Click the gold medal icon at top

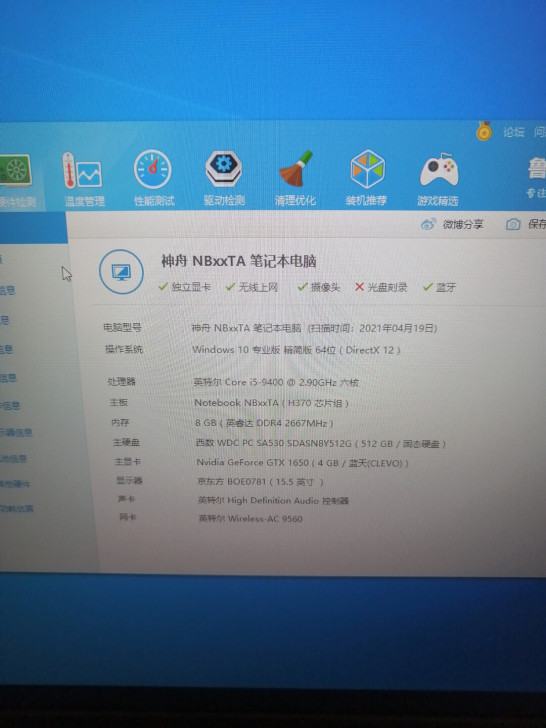(484, 131)
